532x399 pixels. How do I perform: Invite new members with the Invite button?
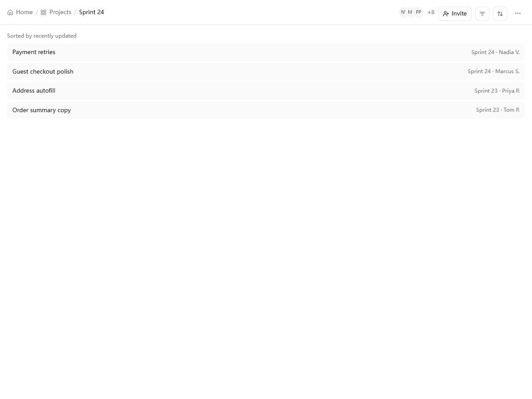pyautogui.click(x=455, y=14)
